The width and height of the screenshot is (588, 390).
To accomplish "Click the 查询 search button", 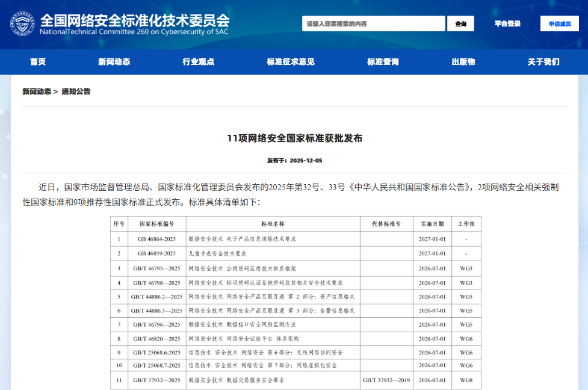I will click(x=460, y=23).
